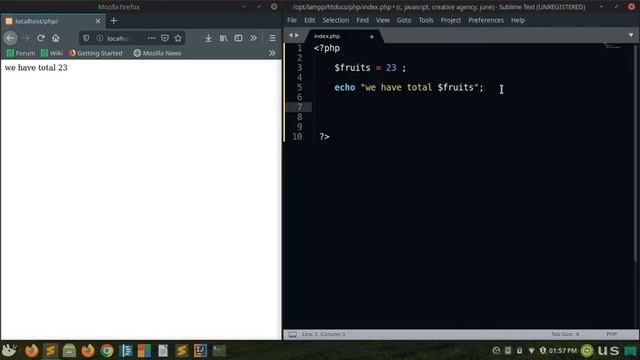The image size is (640, 360).
Task: Open the Edit menu in Sublime Text
Action: click(x=309, y=20)
